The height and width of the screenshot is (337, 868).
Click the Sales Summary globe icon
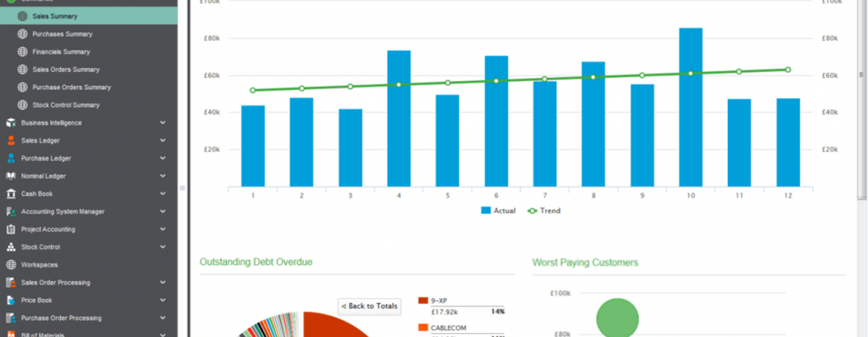pyautogui.click(x=22, y=16)
